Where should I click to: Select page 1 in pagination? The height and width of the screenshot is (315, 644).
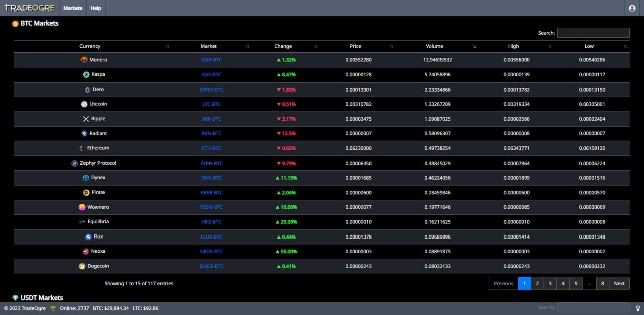(524, 284)
